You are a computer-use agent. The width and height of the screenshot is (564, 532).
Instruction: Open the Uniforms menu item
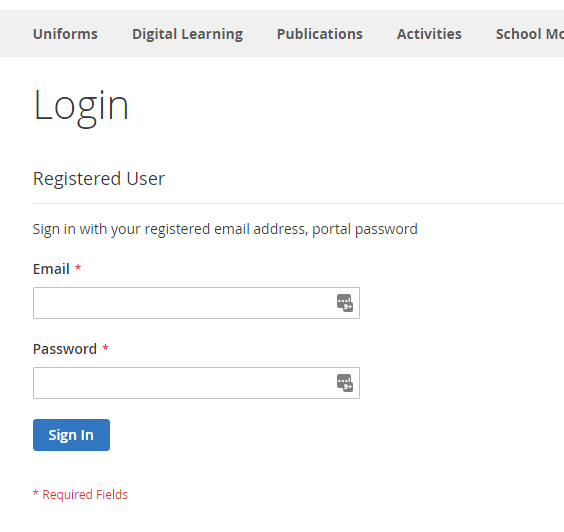click(65, 34)
